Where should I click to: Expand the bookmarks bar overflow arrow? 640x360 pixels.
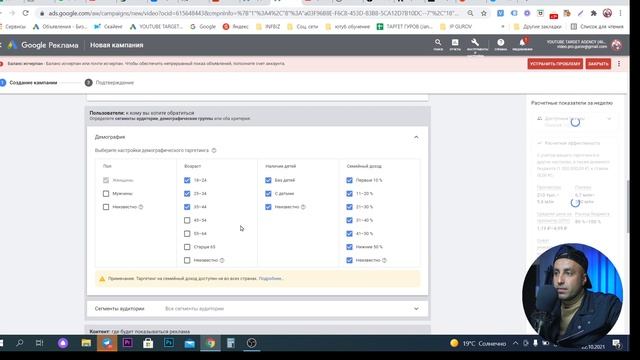coord(502,27)
